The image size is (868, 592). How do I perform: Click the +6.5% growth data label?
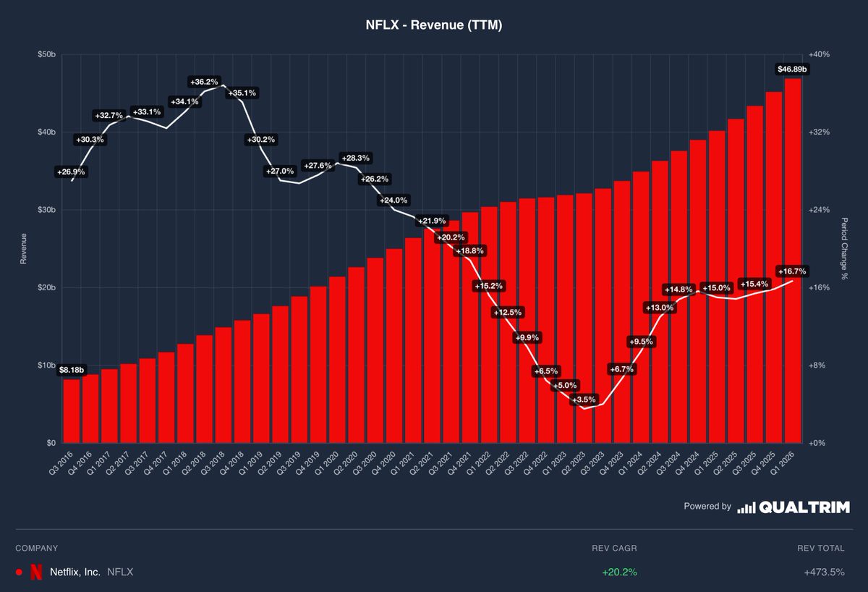(x=546, y=371)
